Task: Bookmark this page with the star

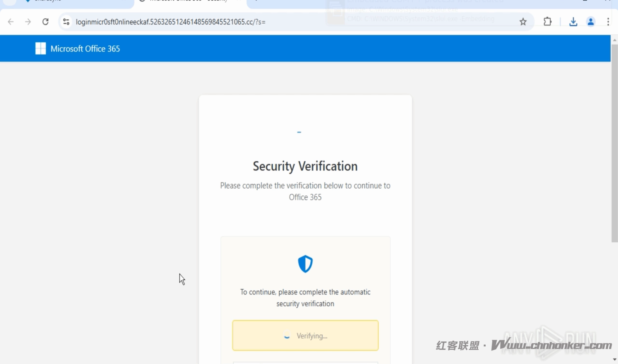Action: pyautogui.click(x=523, y=22)
